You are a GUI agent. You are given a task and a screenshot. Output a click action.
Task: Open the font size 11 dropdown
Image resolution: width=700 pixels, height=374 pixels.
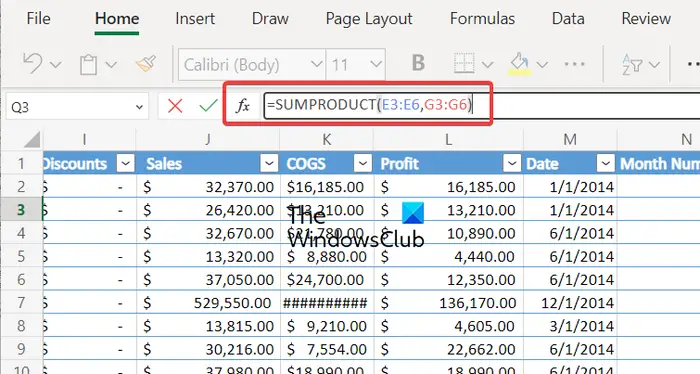click(376, 64)
